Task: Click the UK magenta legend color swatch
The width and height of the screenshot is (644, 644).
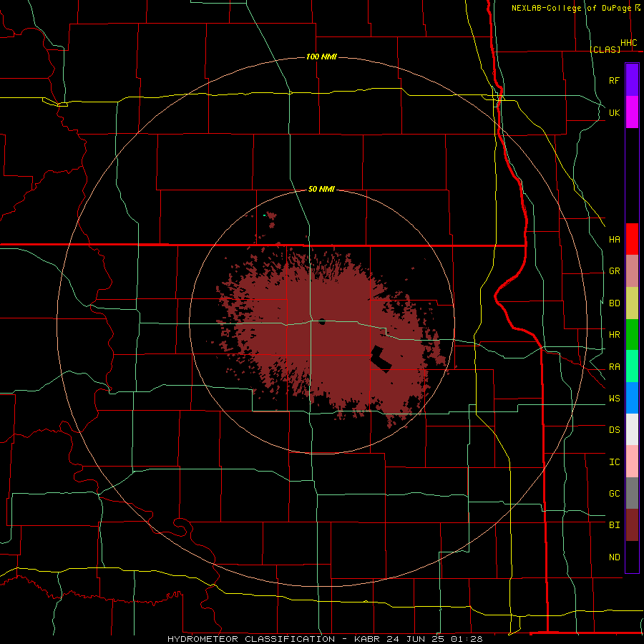Action: pyautogui.click(x=632, y=112)
